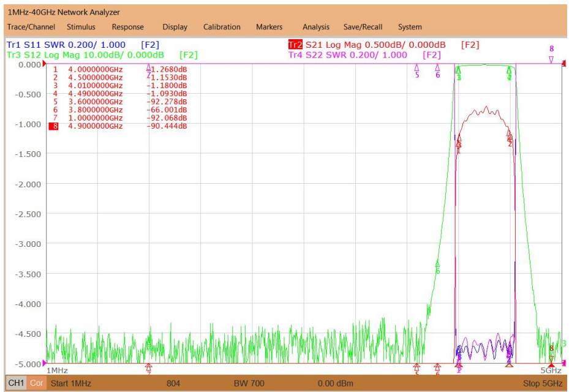This screenshot has width=569, height=392.
Task: Click marker 5 triangle at top of graph
Action: point(416,68)
